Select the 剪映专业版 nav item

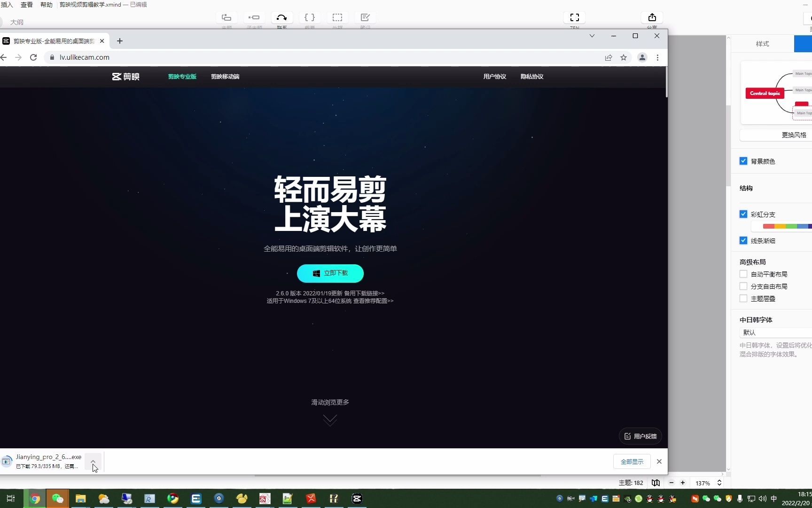click(x=182, y=77)
